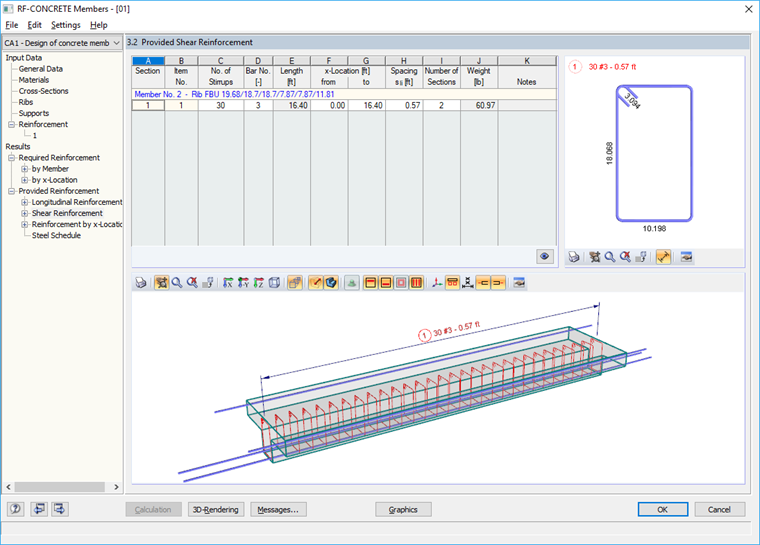
Task: Toggle the red bar on plane icon
Action: coord(316,283)
